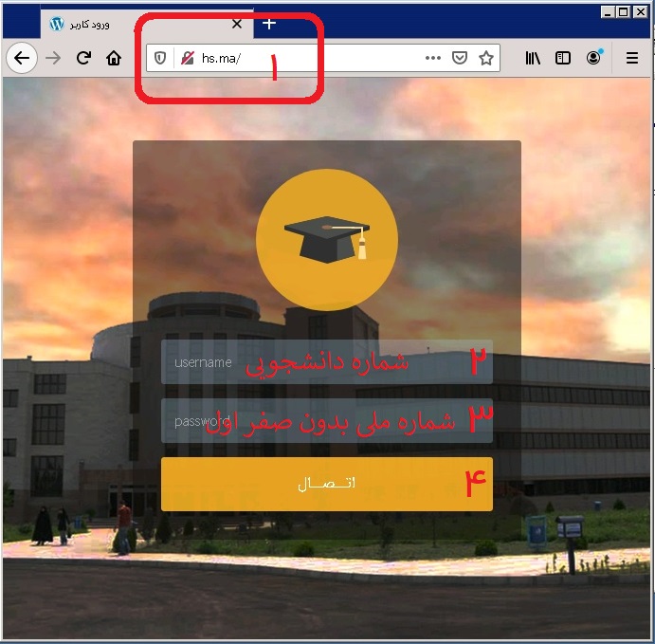
Task: Reload the current page
Action: [83, 58]
